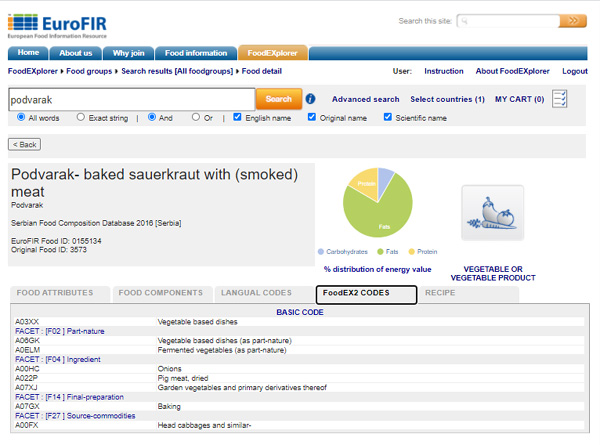Click code A022P row
Image resolution: width=600 pixels, height=445 pixels.
pyautogui.click(x=299, y=378)
